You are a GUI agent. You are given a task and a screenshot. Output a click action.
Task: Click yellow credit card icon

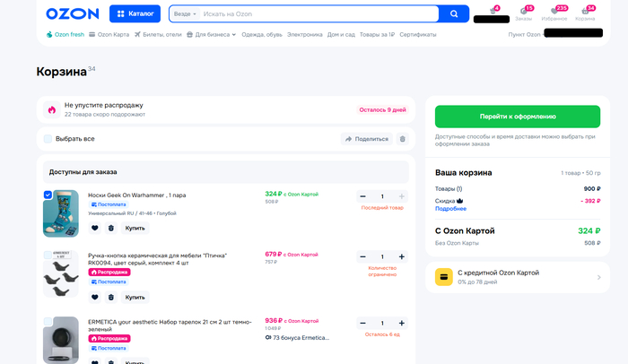pyautogui.click(x=444, y=277)
